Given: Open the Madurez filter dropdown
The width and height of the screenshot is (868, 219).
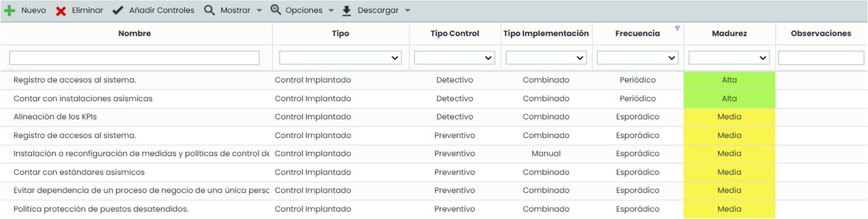Looking at the screenshot, I should 729,58.
